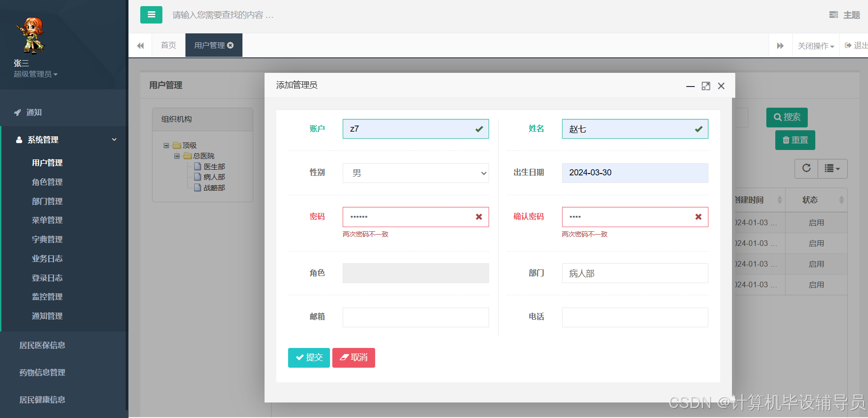Open 监控管理 in the sidebar
Viewport: 868px width, 418px height.
pos(47,297)
